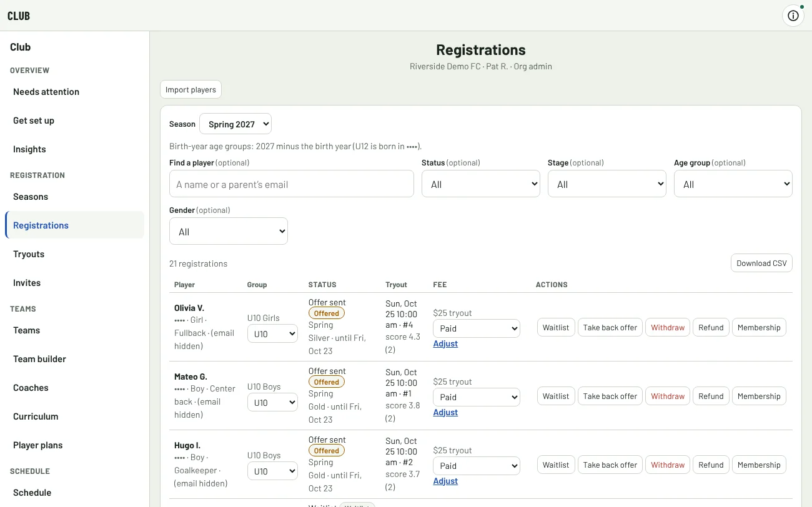Viewport: 812px width, 507px height.
Task: Click Adjust link for Mateo G.'s fee
Action: [445, 413]
